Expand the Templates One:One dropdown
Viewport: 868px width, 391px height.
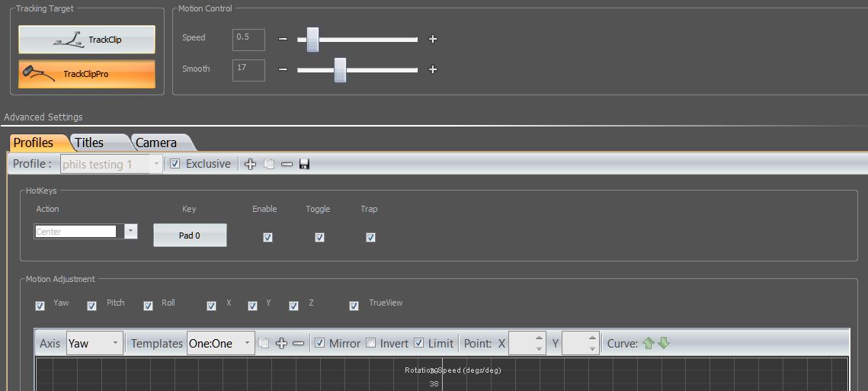[221, 344]
